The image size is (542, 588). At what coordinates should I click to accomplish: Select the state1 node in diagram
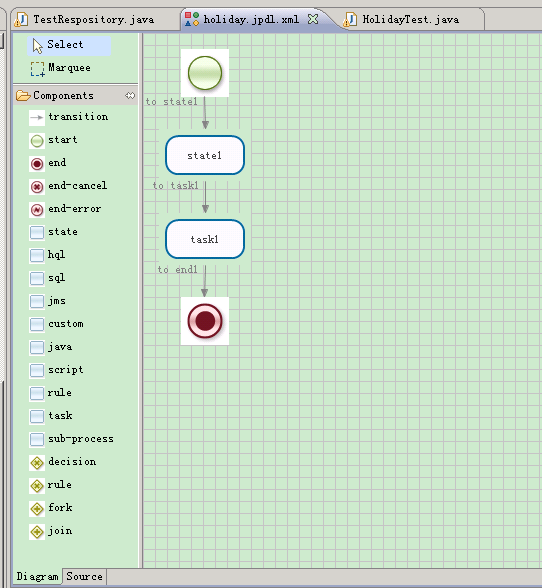[x=205, y=155]
